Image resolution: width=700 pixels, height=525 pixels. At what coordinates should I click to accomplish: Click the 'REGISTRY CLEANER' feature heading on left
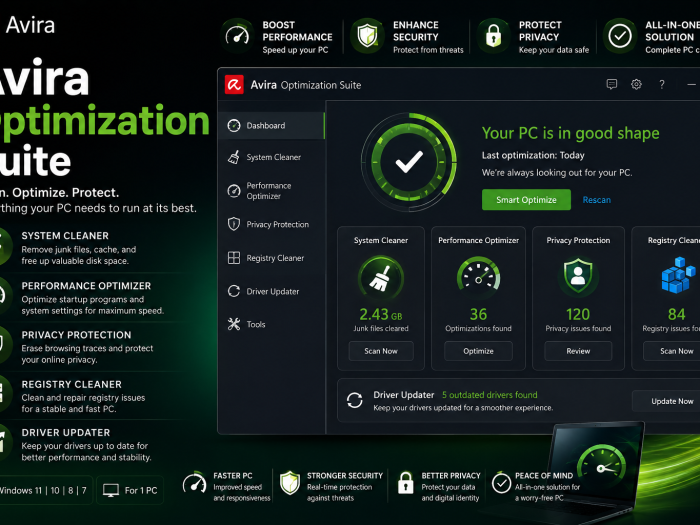[71, 384]
